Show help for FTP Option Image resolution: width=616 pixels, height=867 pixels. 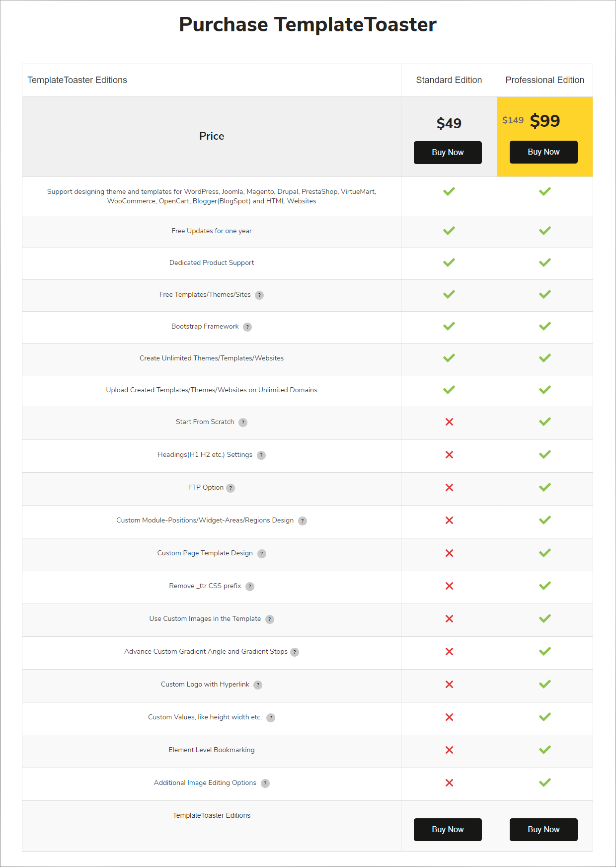pos(231,488)
